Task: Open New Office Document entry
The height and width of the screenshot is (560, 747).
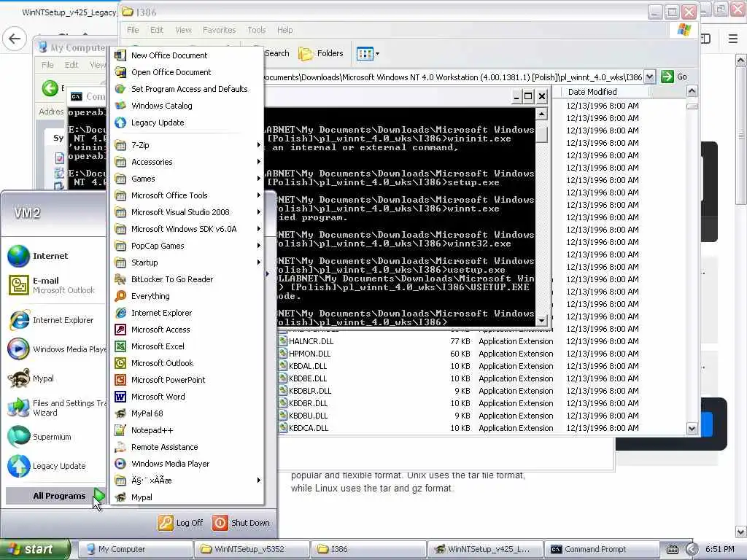Action: 187,55
